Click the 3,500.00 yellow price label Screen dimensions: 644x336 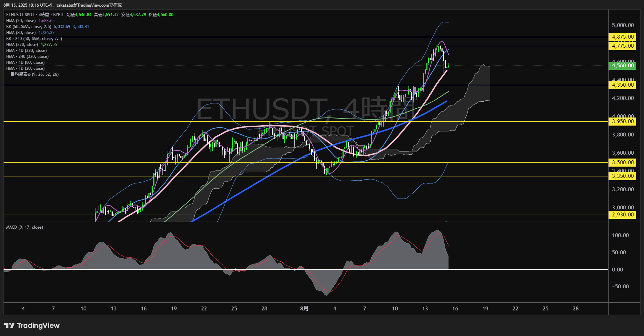pyautogui.click(x=622, y=162)
